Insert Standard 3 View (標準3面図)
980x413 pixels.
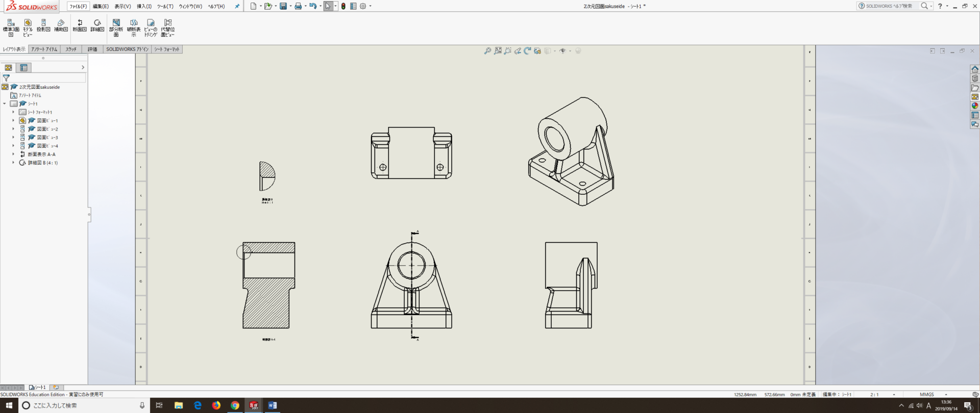tap(11, 28)
